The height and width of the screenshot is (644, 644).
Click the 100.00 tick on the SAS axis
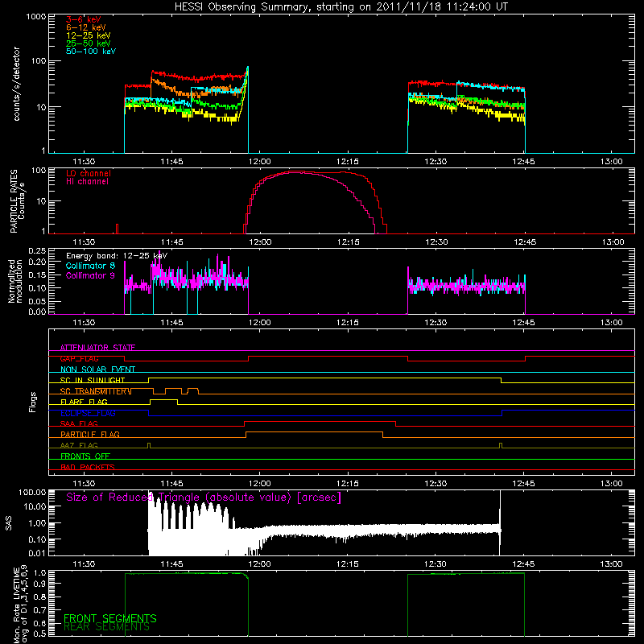point(32,492)
